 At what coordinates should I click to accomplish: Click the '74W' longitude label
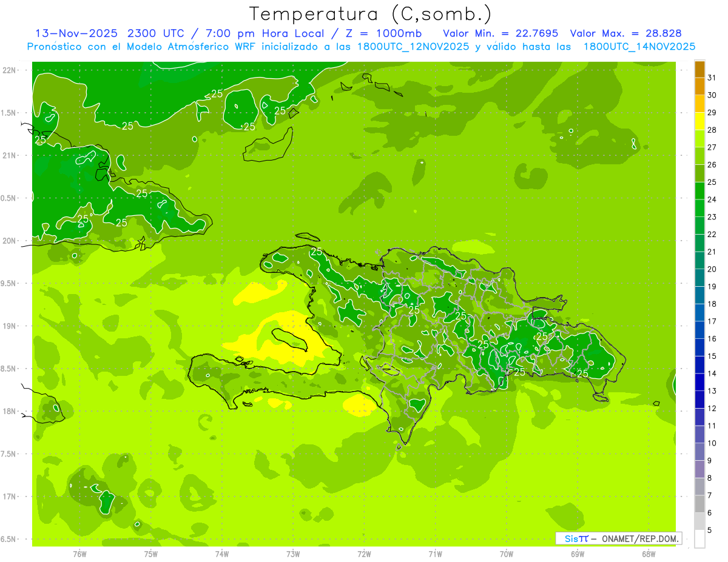point(222,554)
